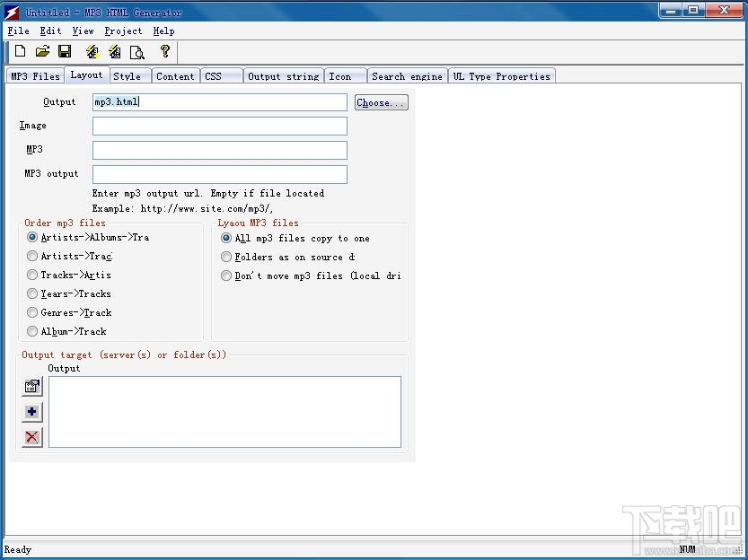Open preview with the magnifier toolbar icon
This screenshot has height=560, width=748.
[x=137, y=51]
